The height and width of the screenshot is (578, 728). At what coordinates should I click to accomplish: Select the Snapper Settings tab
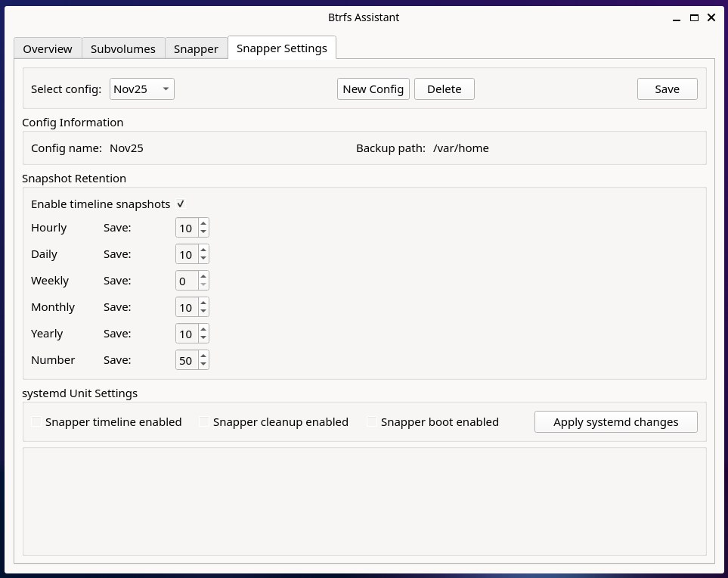(x=282, y=48)
